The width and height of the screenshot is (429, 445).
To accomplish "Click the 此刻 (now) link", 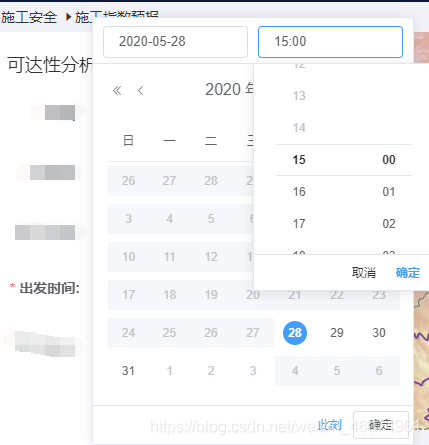I will [330, 425].
